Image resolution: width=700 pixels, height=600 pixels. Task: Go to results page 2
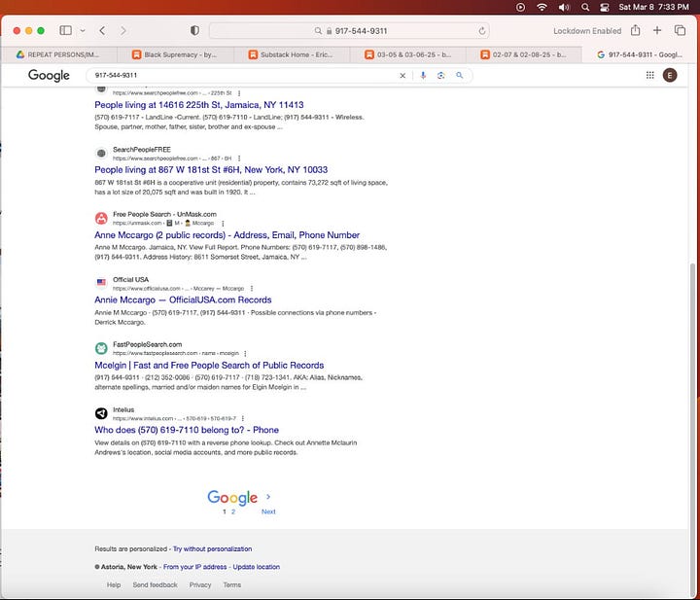[x=233, y=512]
